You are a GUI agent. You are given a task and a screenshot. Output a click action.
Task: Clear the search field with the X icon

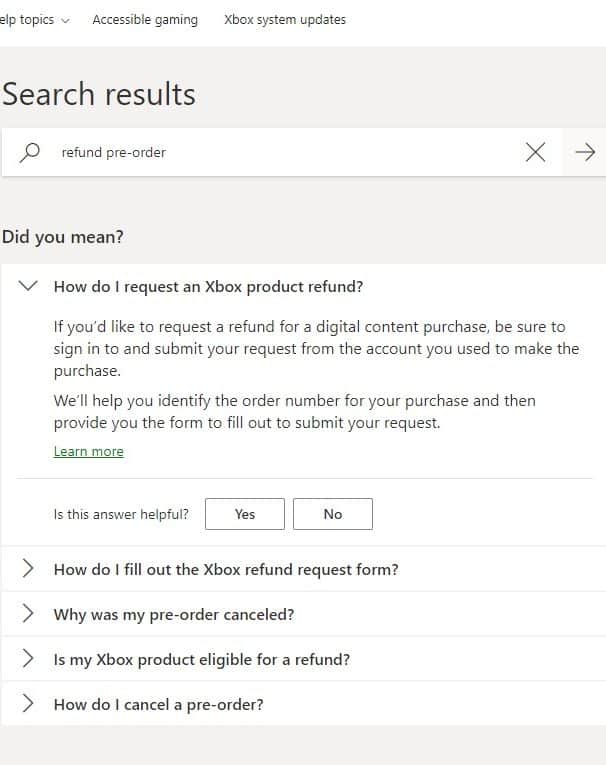535,152
